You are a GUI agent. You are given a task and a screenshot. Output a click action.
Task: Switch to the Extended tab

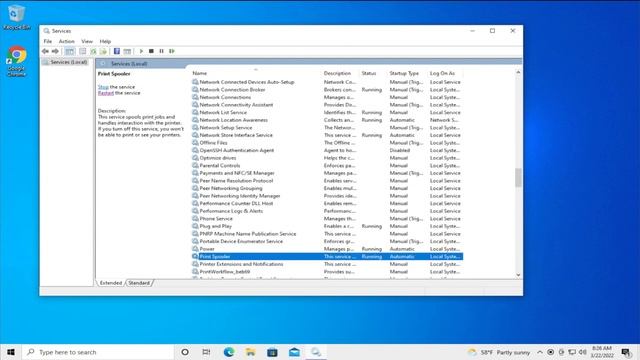pos(111,283)
